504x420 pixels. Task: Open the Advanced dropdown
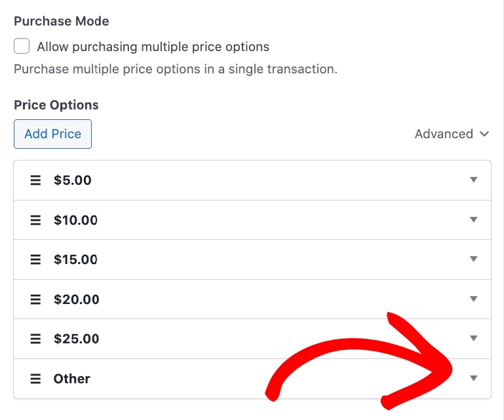coord(452,134)
